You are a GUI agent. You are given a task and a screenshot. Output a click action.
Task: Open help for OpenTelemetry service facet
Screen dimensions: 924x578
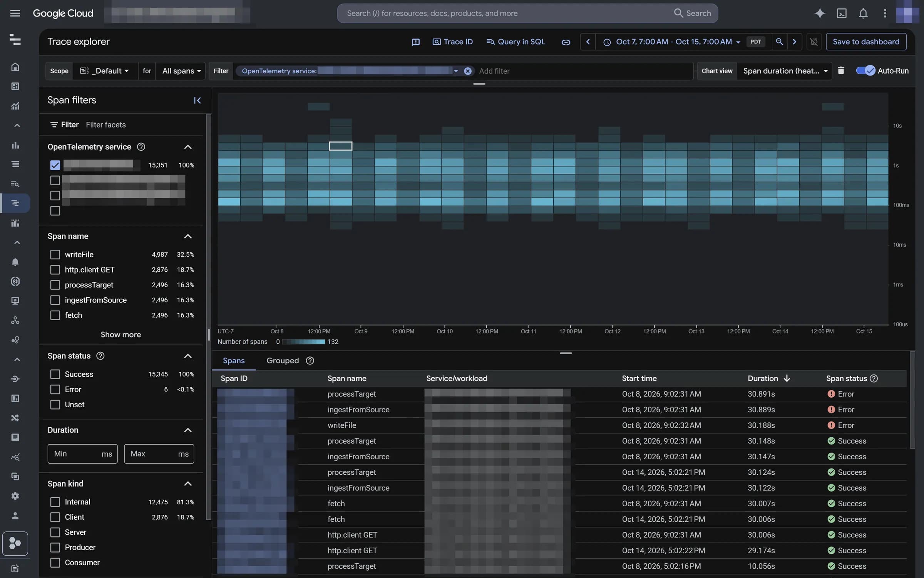pos(141,147)
